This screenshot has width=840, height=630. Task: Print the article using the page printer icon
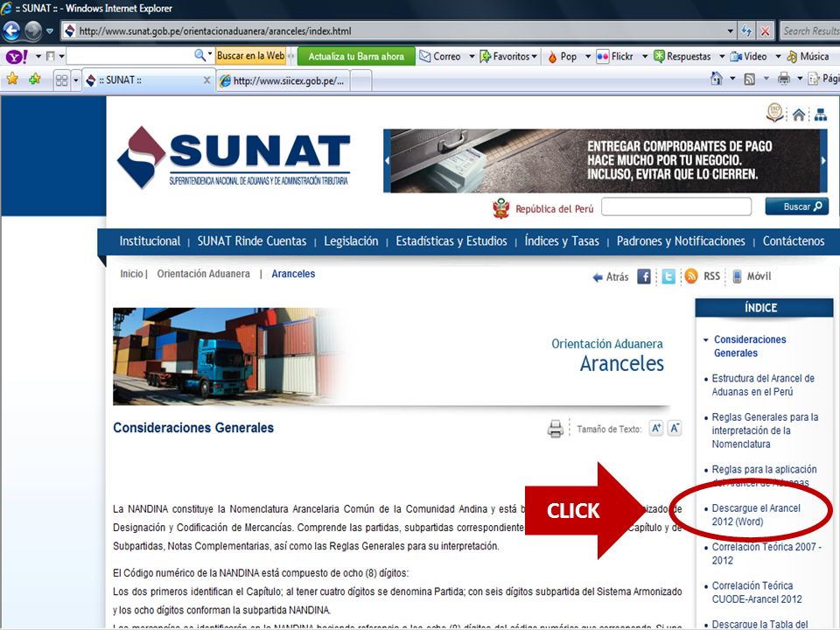point(556,429)
